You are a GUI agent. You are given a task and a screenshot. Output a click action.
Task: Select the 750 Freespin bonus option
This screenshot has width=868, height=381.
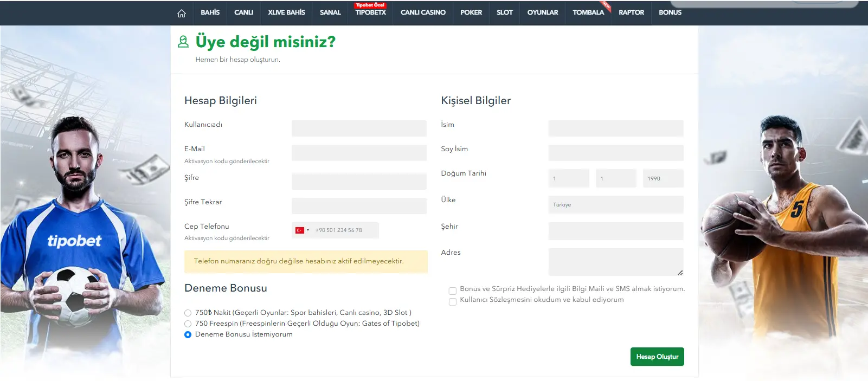coord(188,324)
